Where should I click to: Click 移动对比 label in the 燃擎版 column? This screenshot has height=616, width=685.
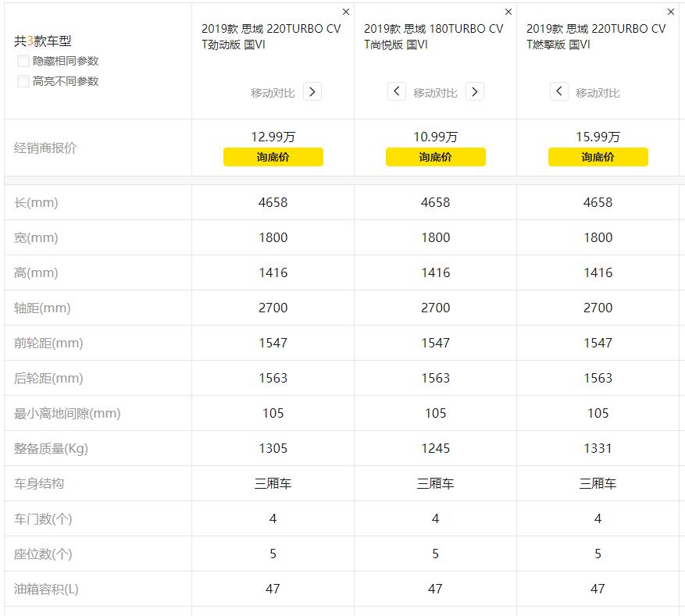coord(598,93)
